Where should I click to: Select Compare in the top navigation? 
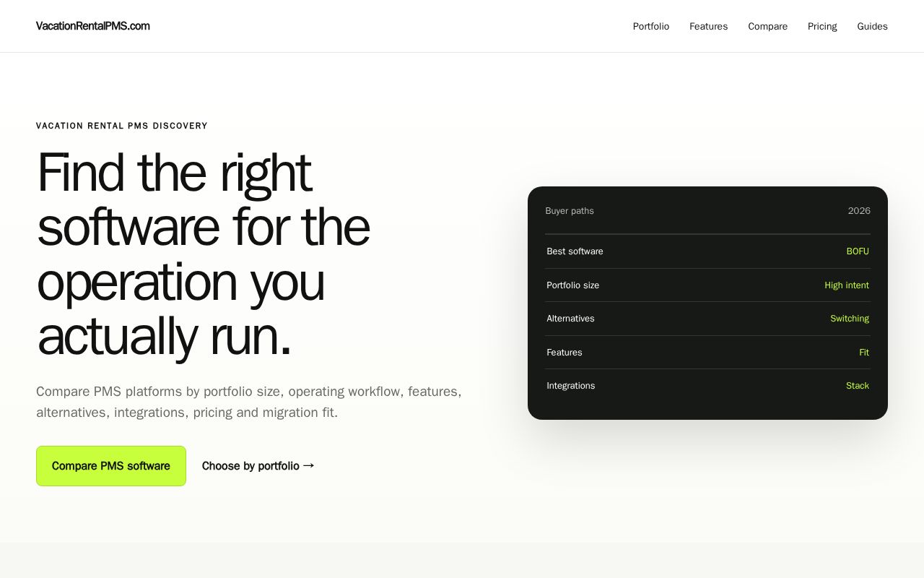click(767, 27)
